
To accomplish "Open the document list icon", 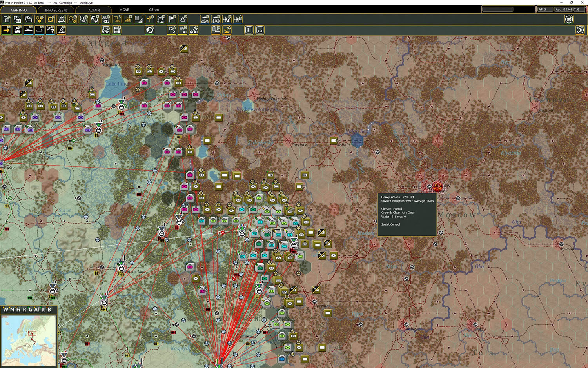I will click(216, 30).
